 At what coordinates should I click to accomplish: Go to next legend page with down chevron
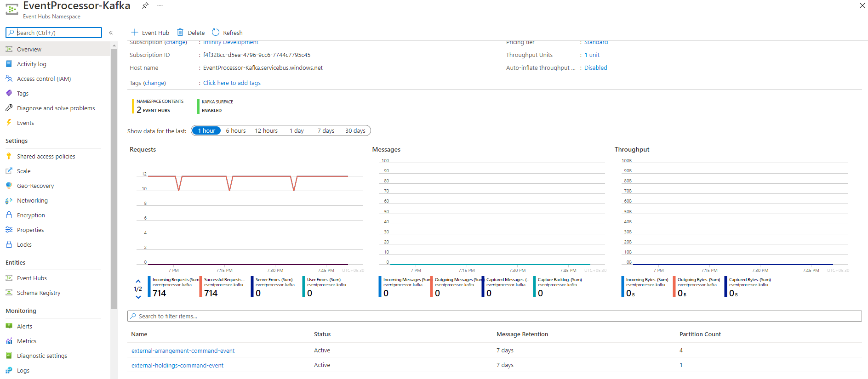pyautogui.click(x=138, y=297)
